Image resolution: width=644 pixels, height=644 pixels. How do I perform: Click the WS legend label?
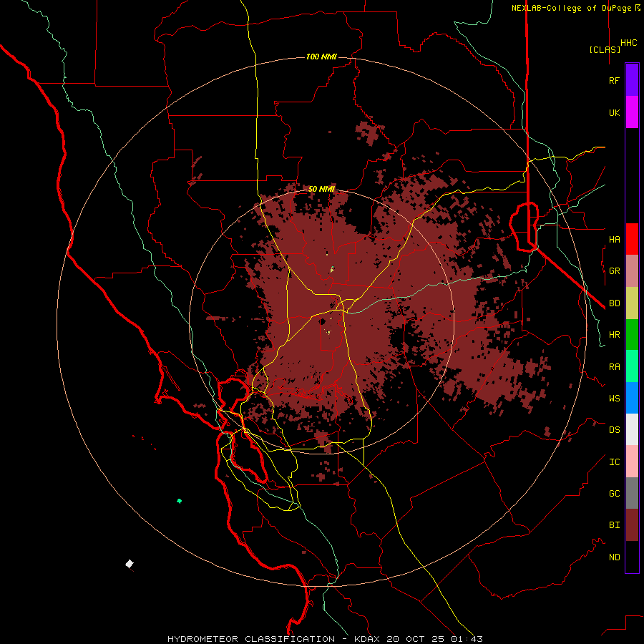click(x=614, y=399)
